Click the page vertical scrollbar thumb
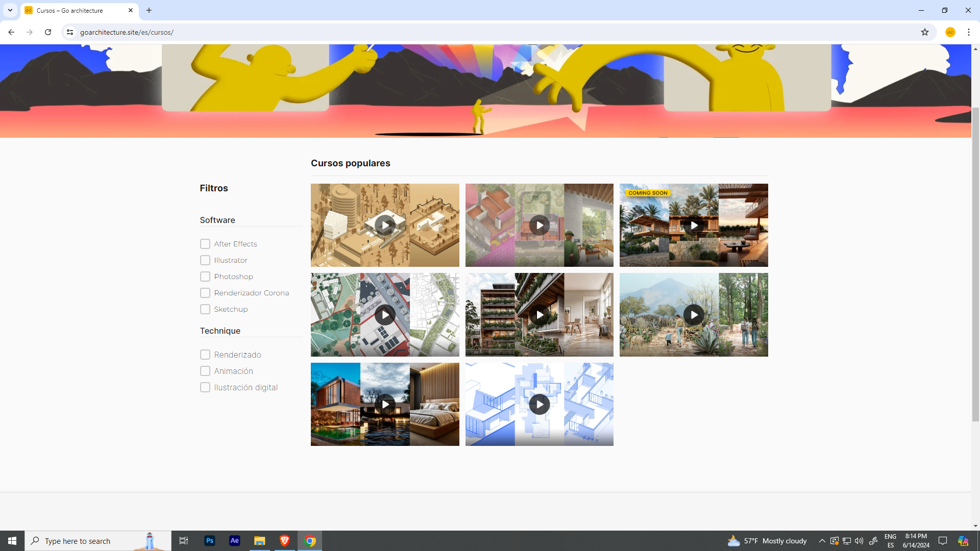 click(975, 265)
